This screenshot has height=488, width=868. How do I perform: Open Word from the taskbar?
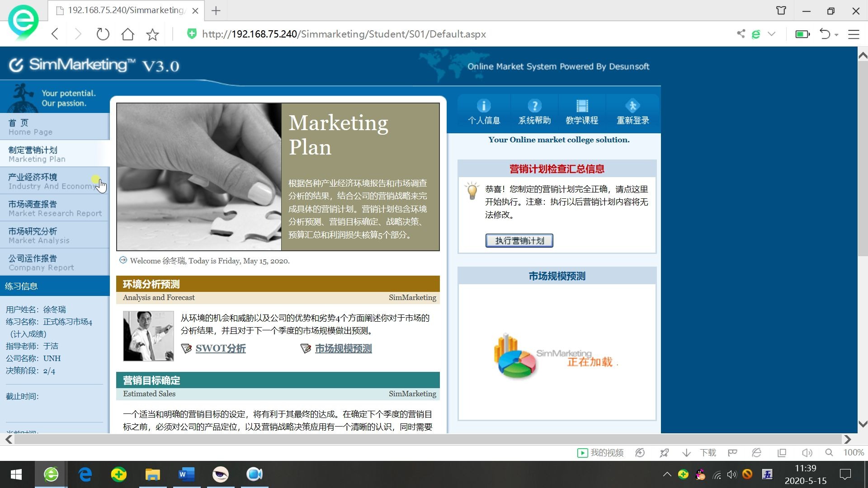(186, 474)
